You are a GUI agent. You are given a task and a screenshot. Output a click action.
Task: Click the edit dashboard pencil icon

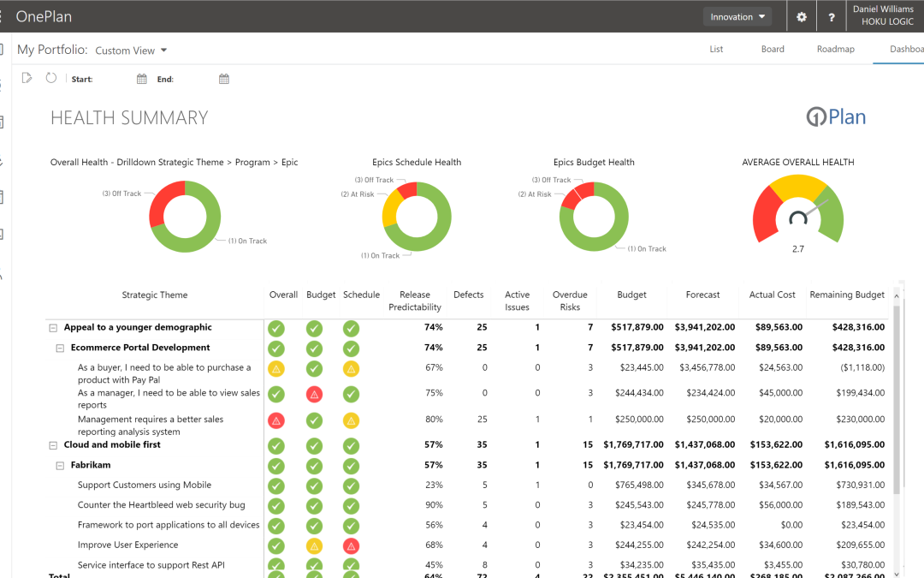coord(27,79)
